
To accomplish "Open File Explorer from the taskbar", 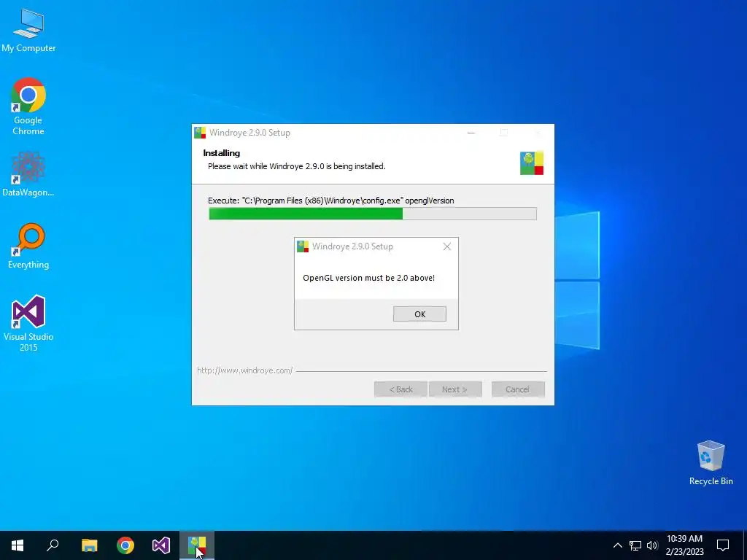I will (x=89, y=545).
